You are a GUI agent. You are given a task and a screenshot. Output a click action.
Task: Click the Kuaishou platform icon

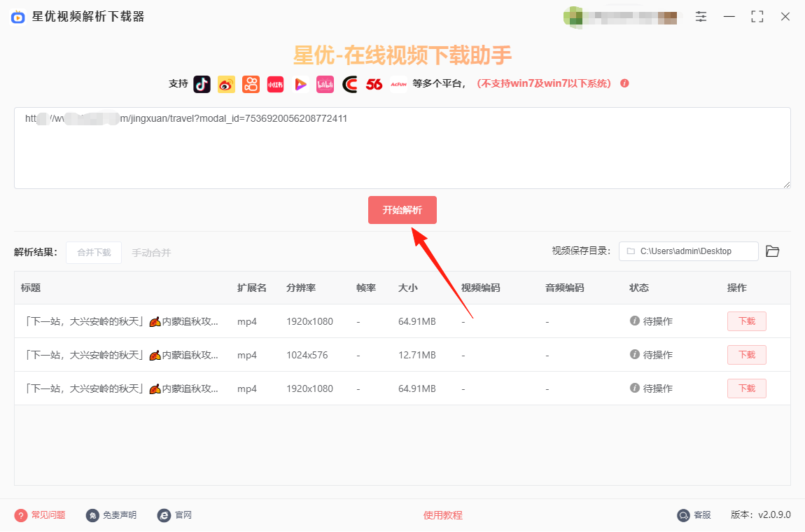251,84
